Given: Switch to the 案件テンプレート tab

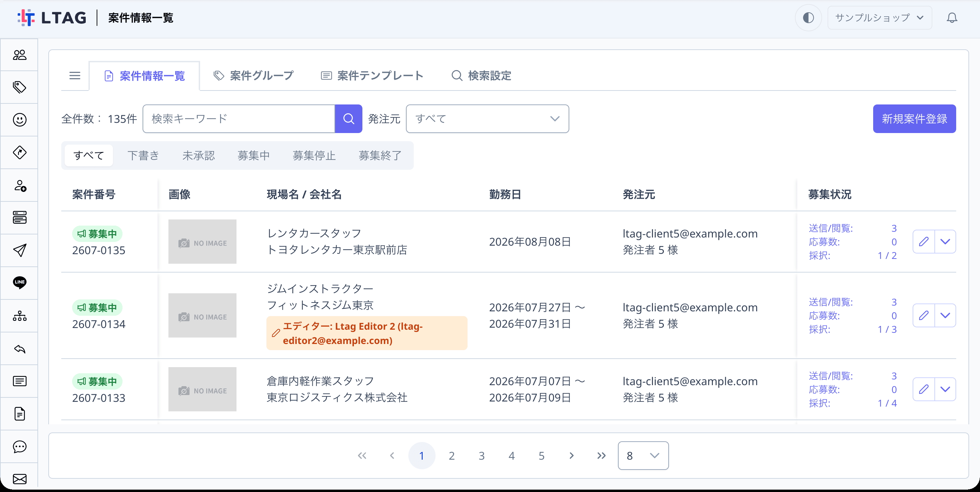Looking at the screenshot, I should pyautogui.click(x=373, y=76).
